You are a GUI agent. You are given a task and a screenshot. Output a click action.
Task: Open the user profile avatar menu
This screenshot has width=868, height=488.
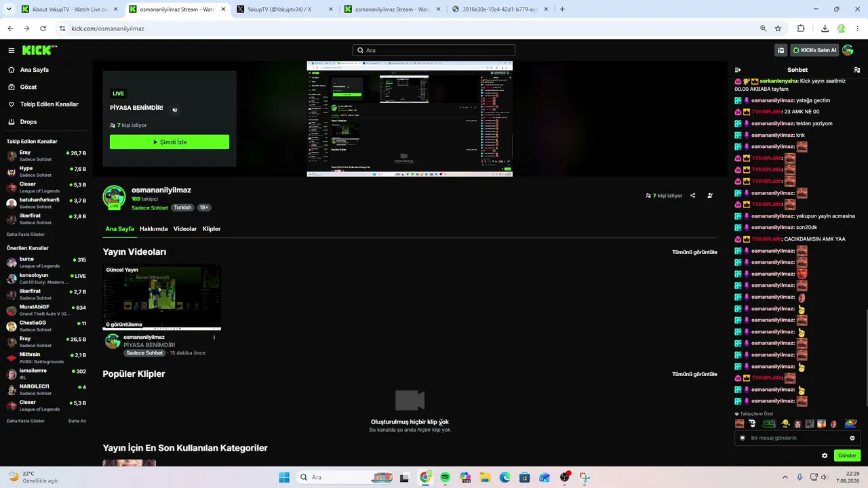coord(848,50)
